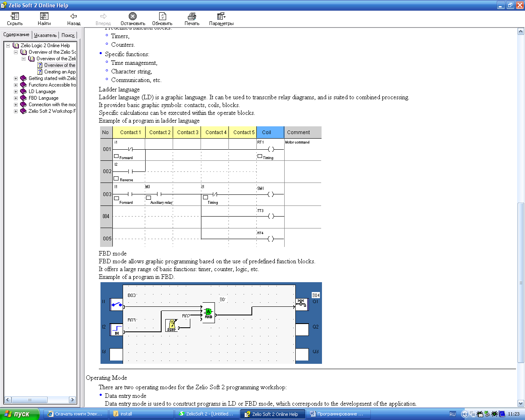Click the contents pane horizontal scrollbar thumb
The height and width of the screenshot is (420, 525).
pos(30,399)
